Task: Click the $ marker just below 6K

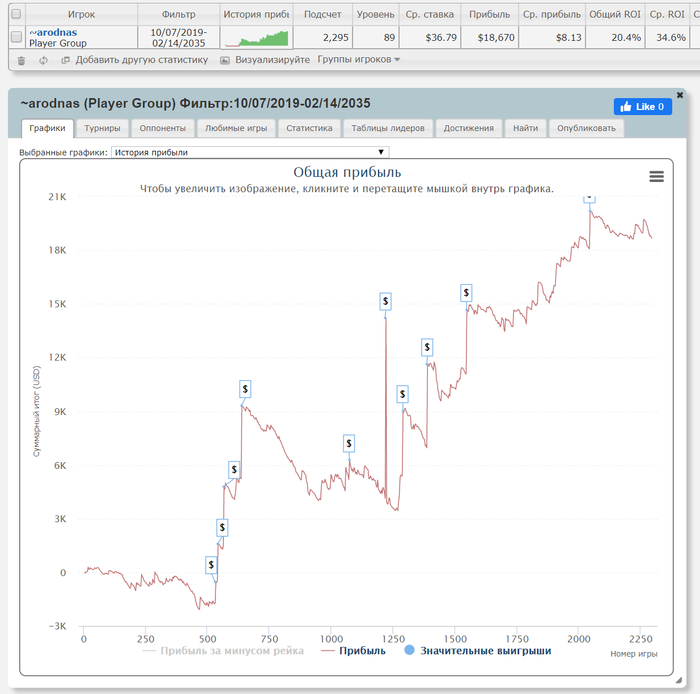Action: point(234,470)
